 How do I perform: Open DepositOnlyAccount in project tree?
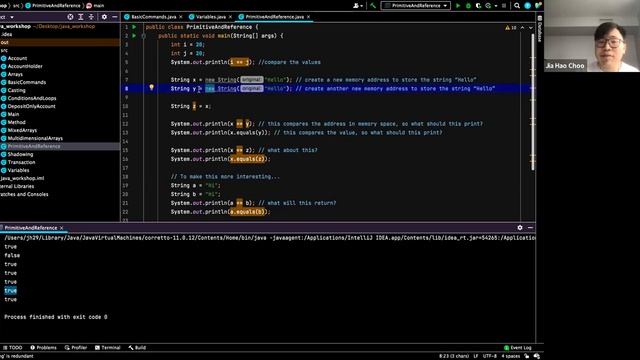pyautogui.click(x=31, y=106)
